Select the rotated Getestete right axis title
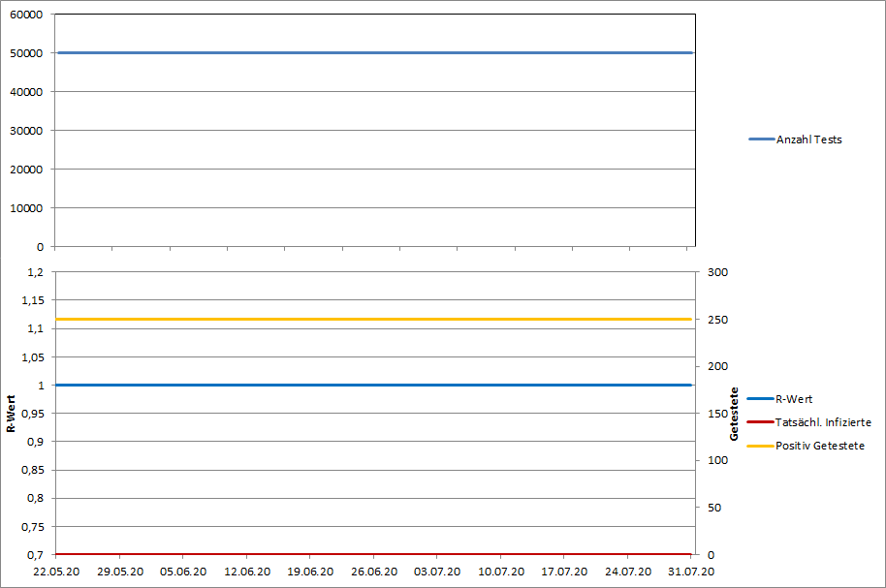Viewport: 886px width, 588px height. (x=734, y=414)
